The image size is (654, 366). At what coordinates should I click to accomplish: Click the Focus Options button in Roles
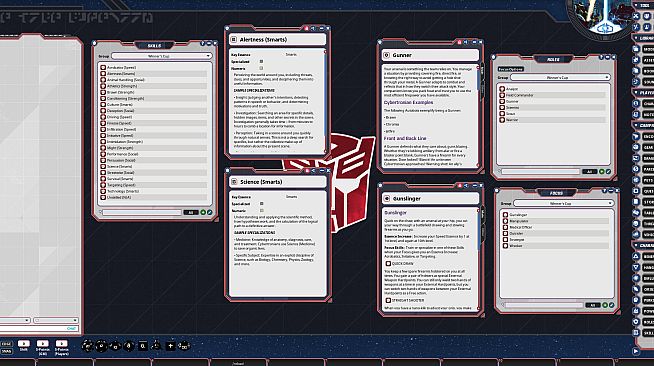pyautogui.click(x=511, y=69)
